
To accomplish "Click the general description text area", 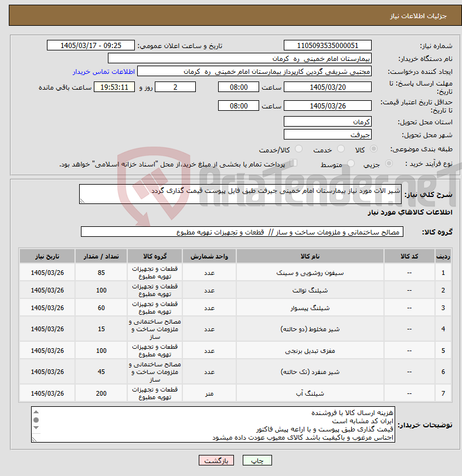I will coord(240,194).
